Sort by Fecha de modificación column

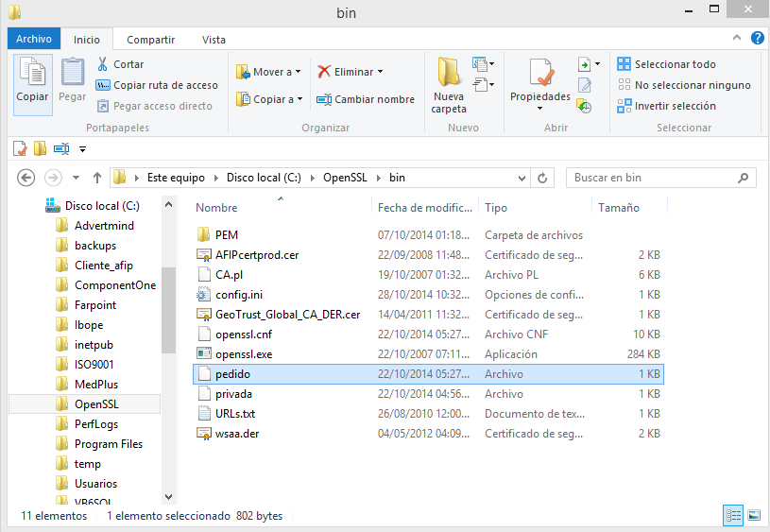pos(425,208)
